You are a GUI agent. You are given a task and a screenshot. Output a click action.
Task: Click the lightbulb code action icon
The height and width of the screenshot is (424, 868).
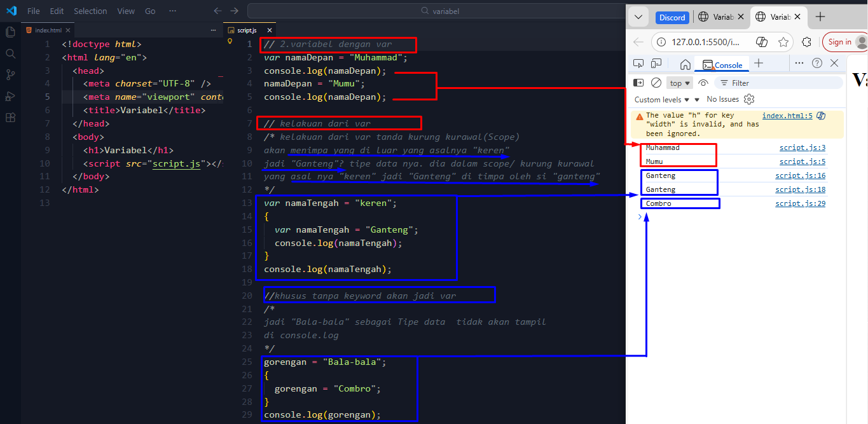(x=230, y=41)
